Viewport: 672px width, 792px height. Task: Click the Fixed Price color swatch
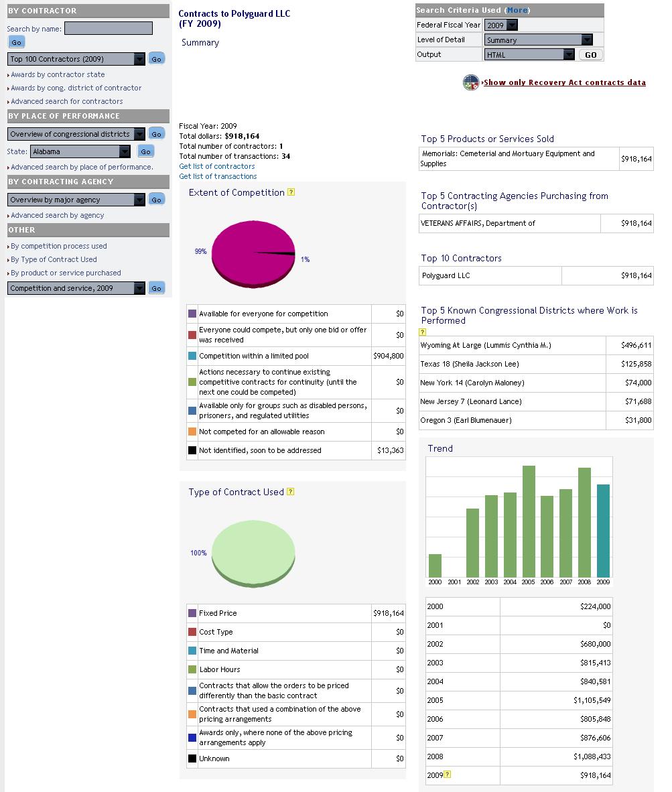pyautogui.click(x=192, y=612)
